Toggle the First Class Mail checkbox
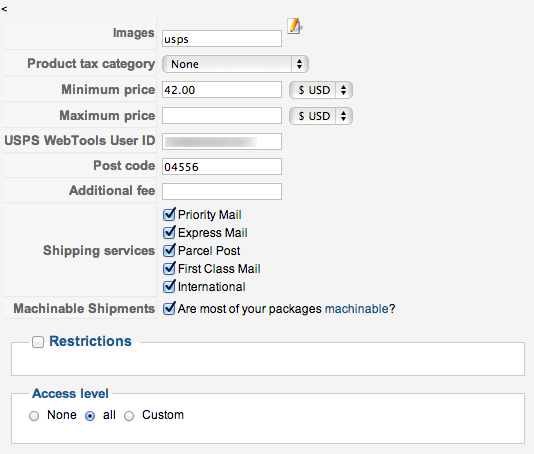The height and width of the screenshot is (454, 534). tap(169, 269)
